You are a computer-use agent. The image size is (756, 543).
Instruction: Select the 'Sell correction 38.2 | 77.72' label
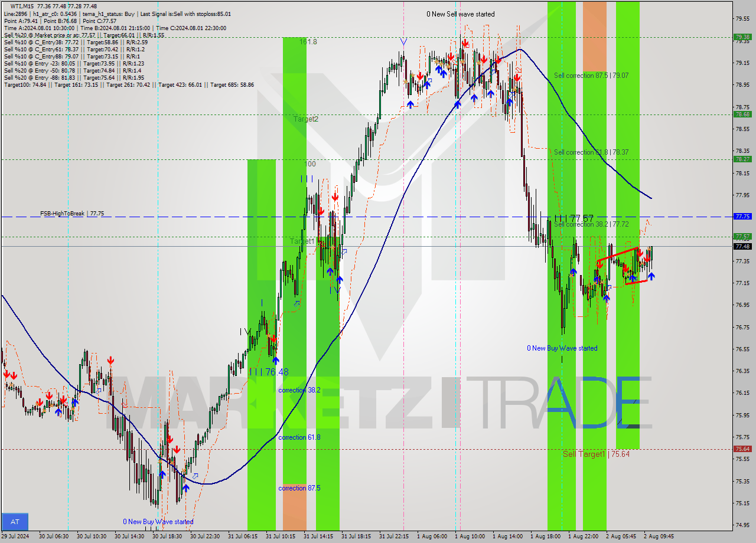tap(591, 224)
